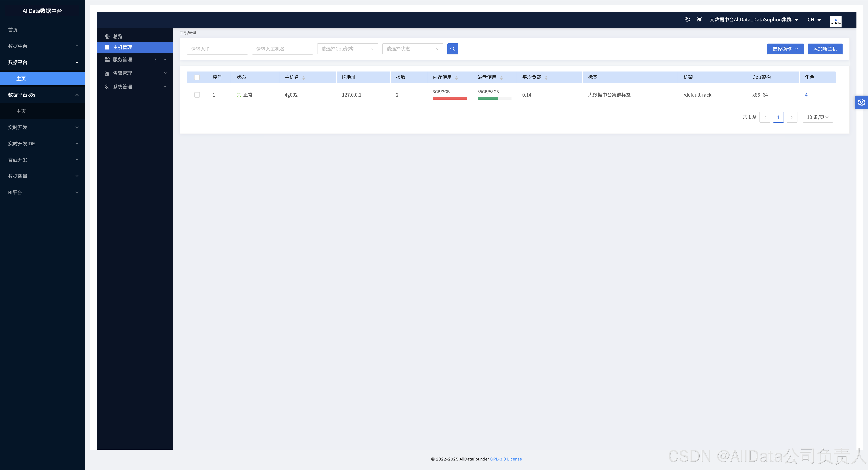Sort the table by 平均负载 column
This screenshot has height=470, width=868.
click(x=546, y=77)
